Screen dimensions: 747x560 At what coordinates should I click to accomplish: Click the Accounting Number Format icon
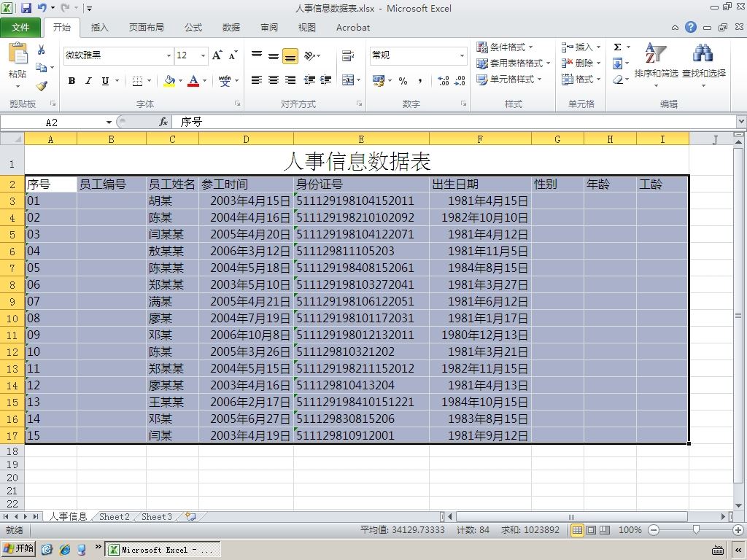point(379,80)
